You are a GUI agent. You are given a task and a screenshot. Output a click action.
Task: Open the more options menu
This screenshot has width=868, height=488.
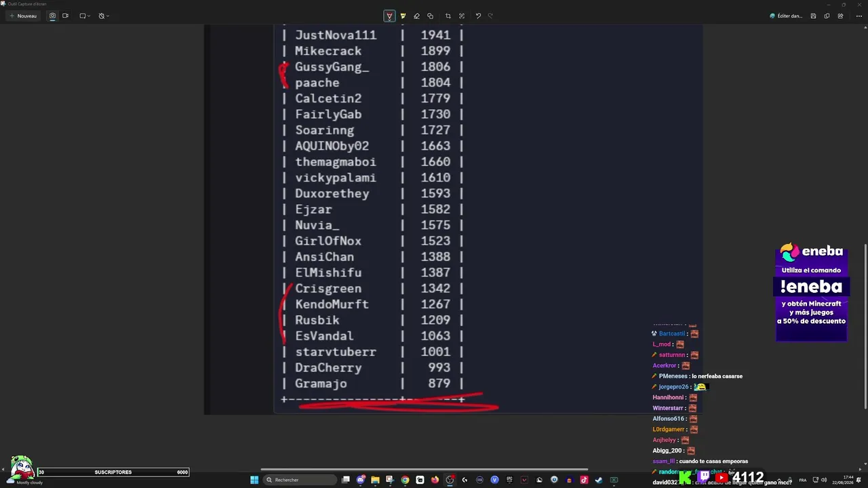(859, 16)
